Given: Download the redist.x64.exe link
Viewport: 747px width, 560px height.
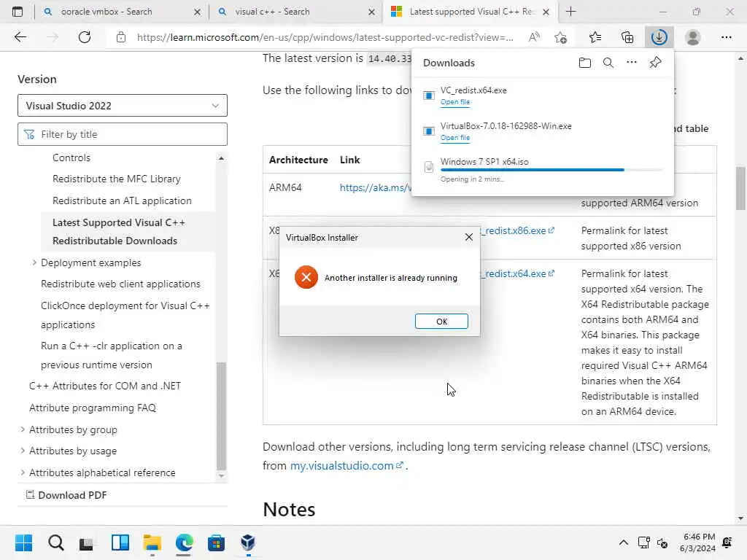Looking at the screenshot, I should (517, 273).
